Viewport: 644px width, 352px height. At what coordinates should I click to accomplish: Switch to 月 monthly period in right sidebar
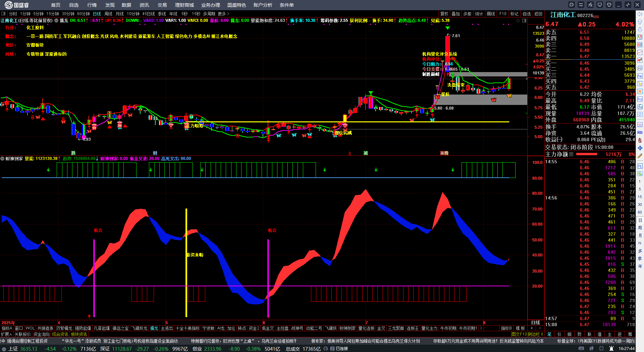[x=640, y=236]
